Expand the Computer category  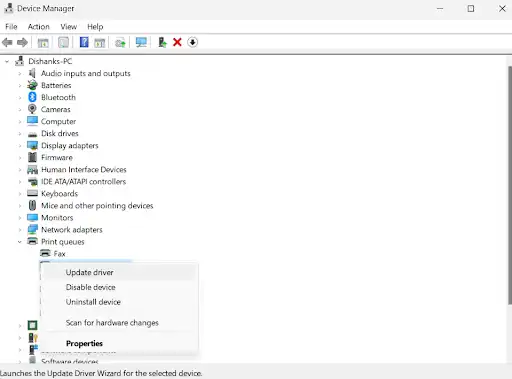20,122
